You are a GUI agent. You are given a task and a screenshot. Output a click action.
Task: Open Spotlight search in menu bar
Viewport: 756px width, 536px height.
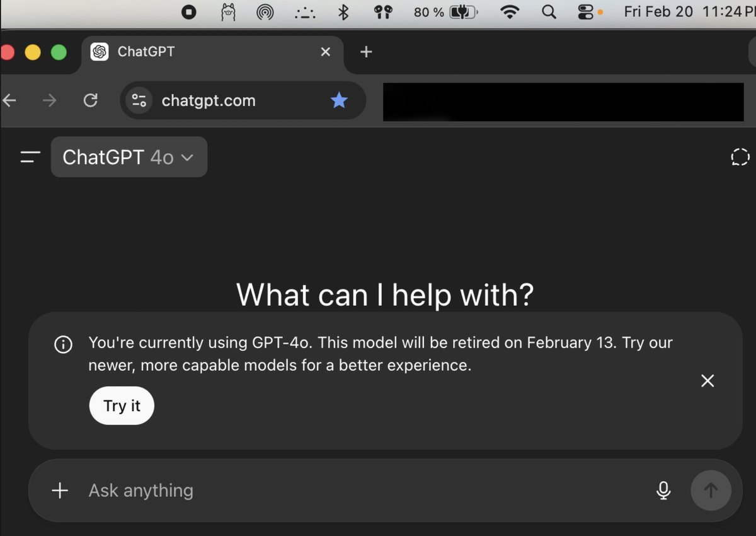[549, 12]
